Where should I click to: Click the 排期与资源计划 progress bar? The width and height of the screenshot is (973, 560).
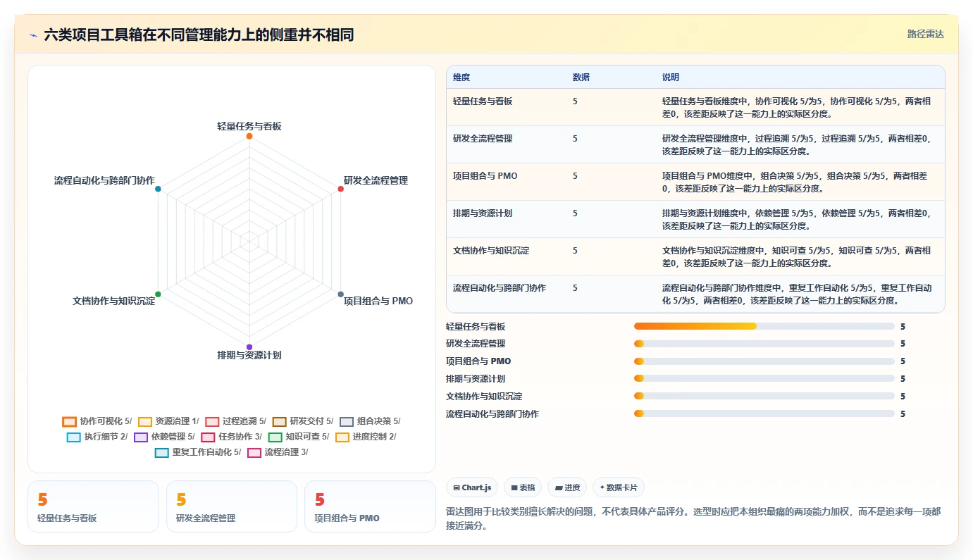click(764, 379)
